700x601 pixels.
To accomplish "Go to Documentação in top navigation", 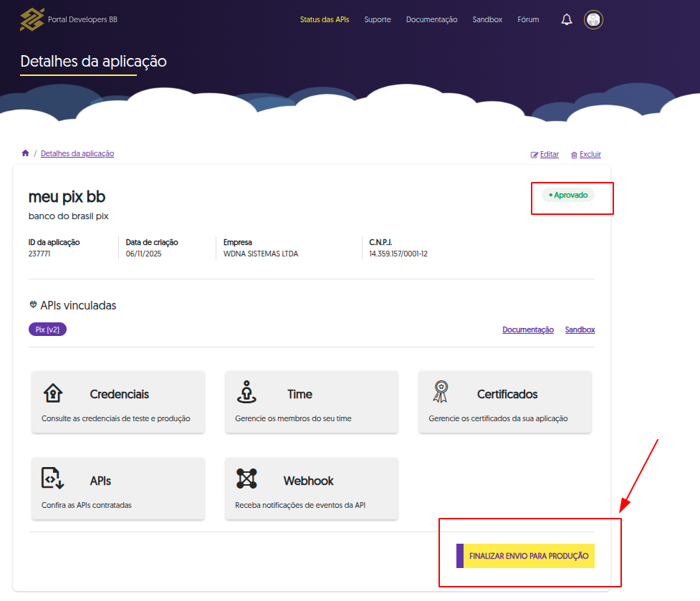I will click(x=431, y=20).
